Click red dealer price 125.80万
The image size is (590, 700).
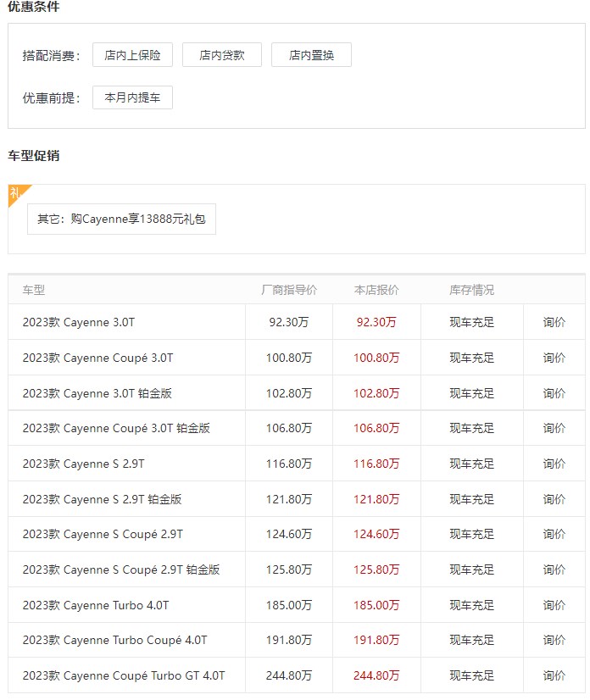[x=376, y=569]
